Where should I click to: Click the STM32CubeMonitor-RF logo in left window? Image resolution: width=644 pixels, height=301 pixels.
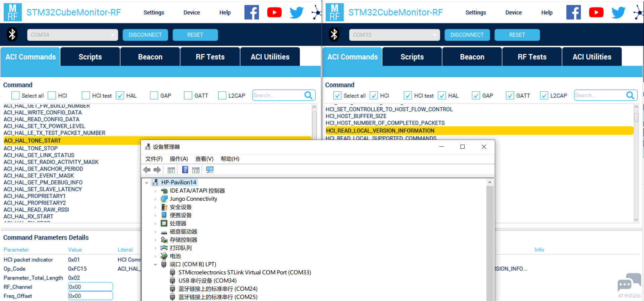(13, 12)
